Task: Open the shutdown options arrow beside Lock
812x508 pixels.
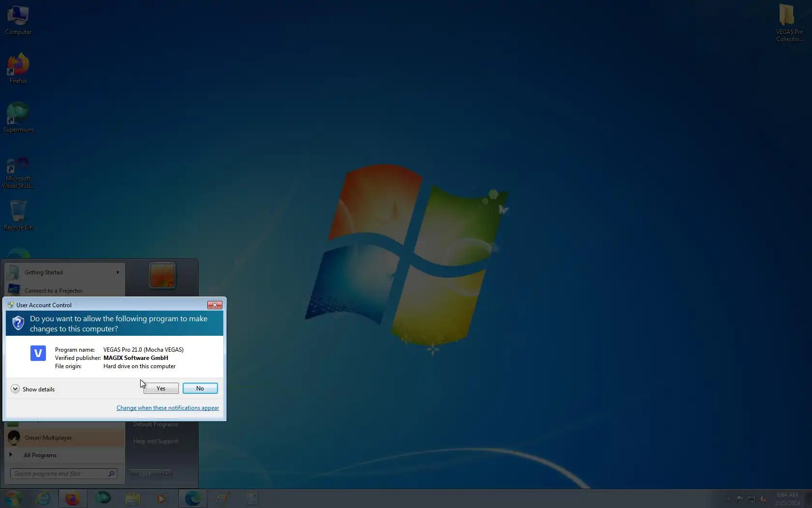Action: (167, 474)
